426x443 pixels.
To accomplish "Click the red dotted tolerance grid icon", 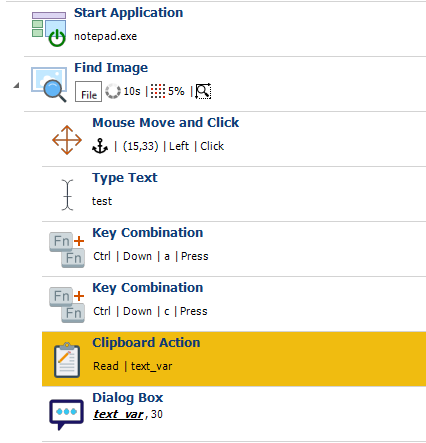I will click(158, 91).
